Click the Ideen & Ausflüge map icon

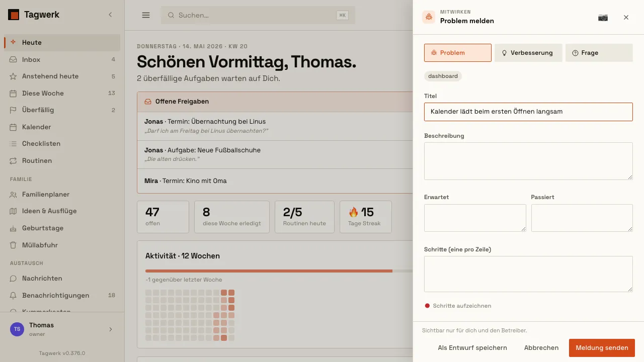pyautogui.click(x=13, y=211)
